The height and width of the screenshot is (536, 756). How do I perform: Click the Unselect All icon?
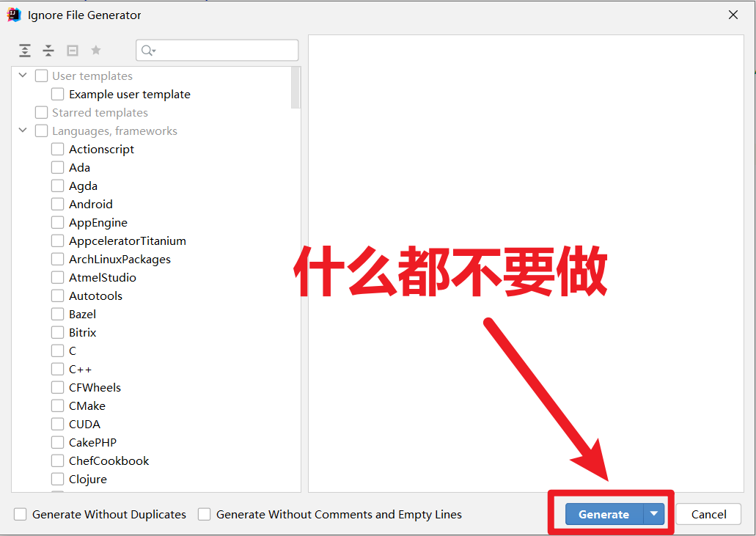click(x=73, y=50)
